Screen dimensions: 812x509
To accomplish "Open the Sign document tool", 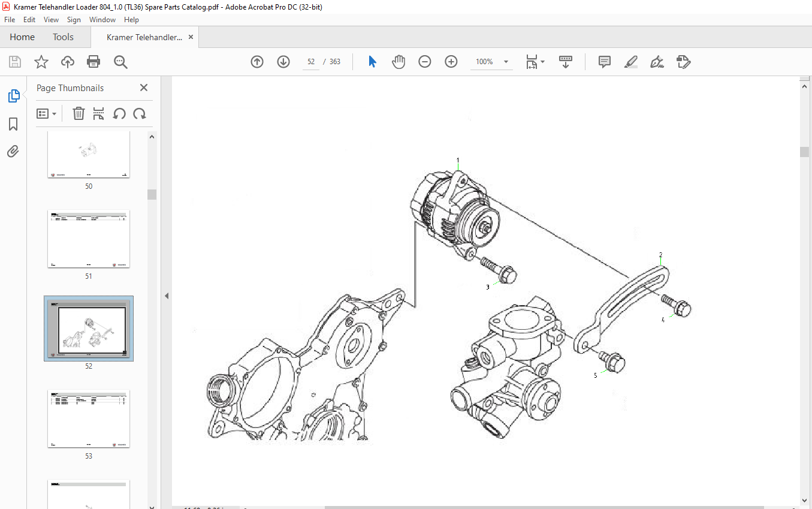I will (657, 62).
